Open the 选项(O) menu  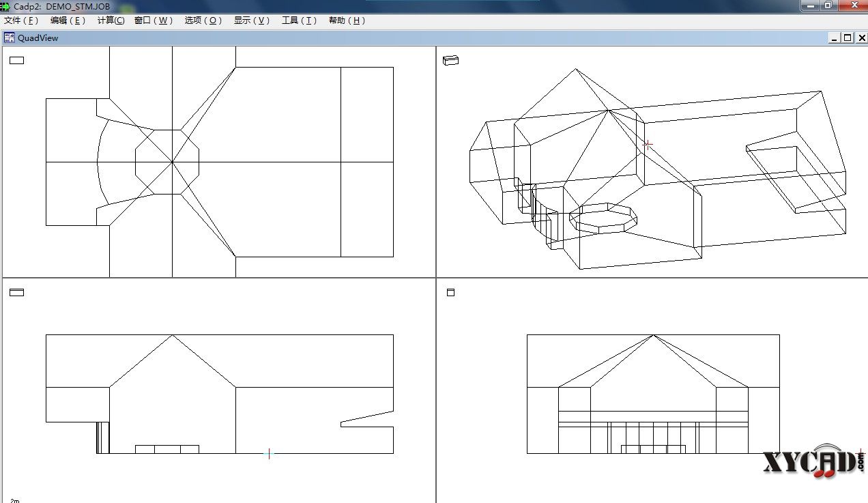[x=203, y=20]
